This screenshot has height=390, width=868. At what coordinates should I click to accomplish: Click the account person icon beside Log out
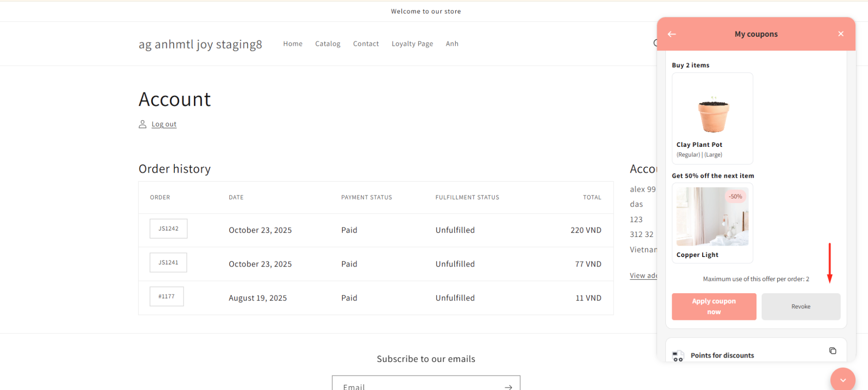[143, 124]
